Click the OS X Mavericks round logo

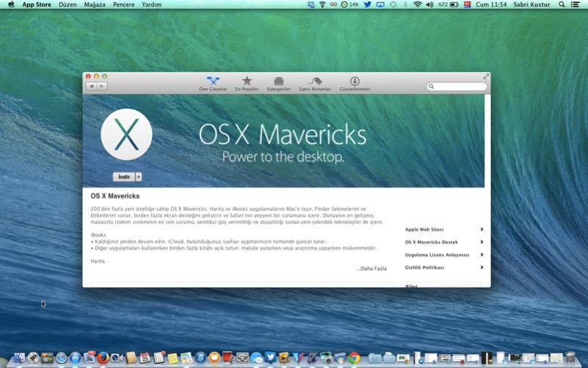pyautogui.click(x=126, y=134)
